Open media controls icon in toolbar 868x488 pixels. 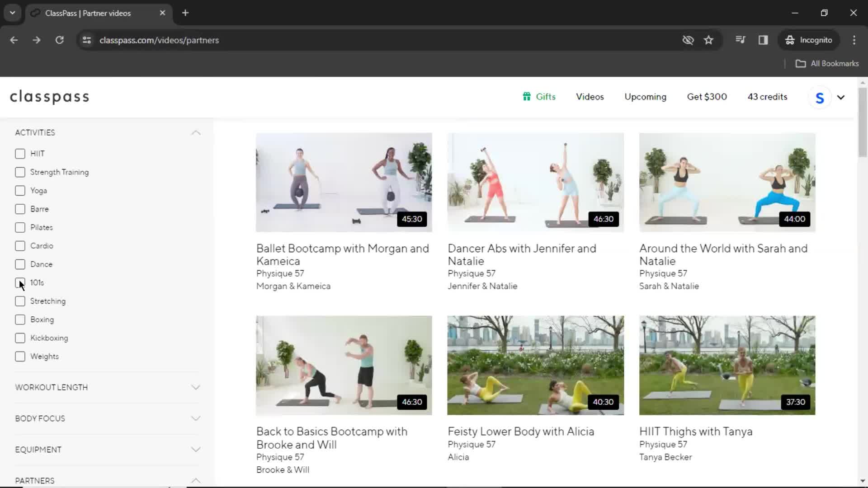pos(741,40)
